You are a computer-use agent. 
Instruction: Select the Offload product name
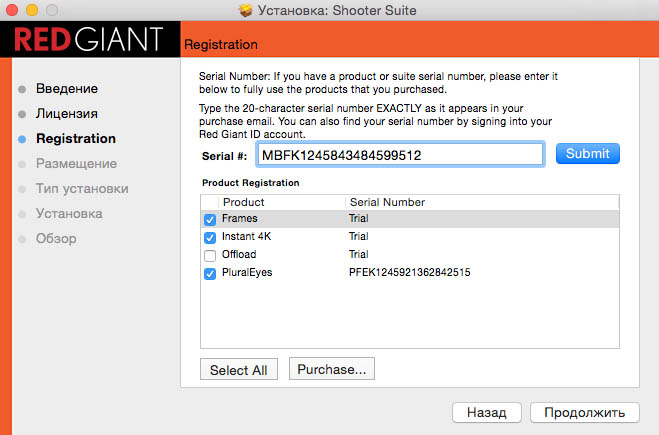(239, 254)
